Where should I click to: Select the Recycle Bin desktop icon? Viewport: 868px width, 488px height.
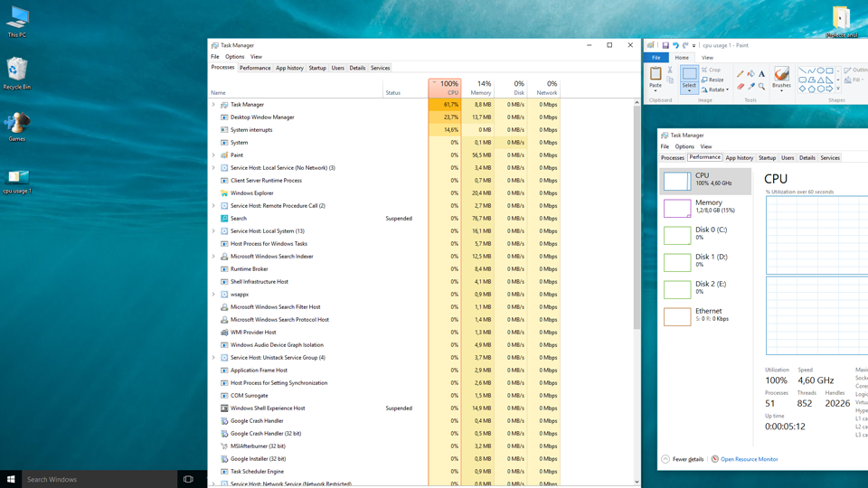coord(17,73)
